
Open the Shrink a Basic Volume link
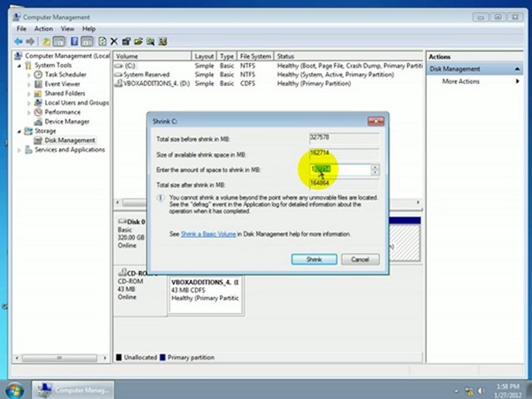[208, 234]
